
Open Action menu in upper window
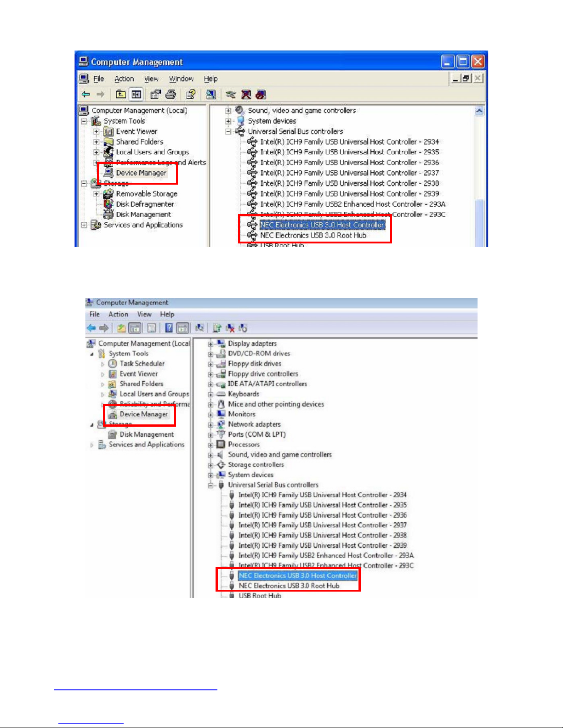(x=124, y=79)
